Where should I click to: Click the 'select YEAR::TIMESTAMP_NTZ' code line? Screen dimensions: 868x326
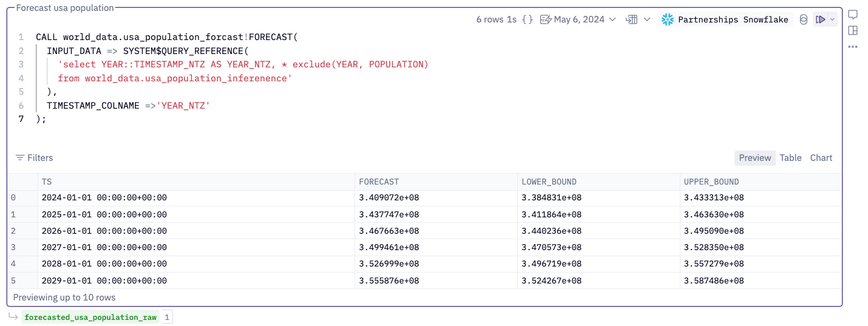[243, 64]
